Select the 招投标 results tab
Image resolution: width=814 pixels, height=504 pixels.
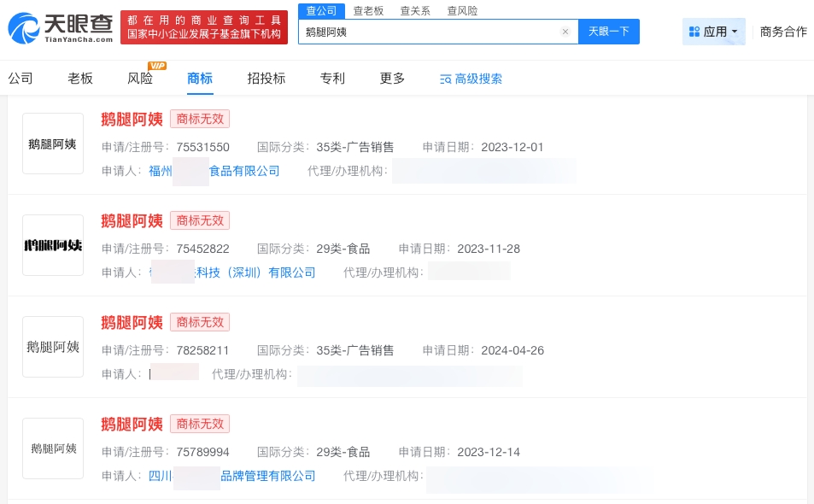(x=266, y=79)
